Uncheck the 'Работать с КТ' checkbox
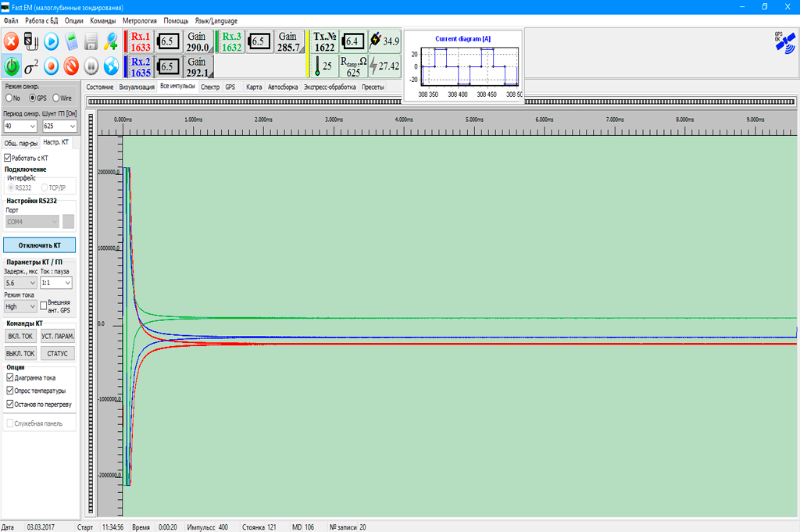800x532 pixels. (x=9, y=158)
